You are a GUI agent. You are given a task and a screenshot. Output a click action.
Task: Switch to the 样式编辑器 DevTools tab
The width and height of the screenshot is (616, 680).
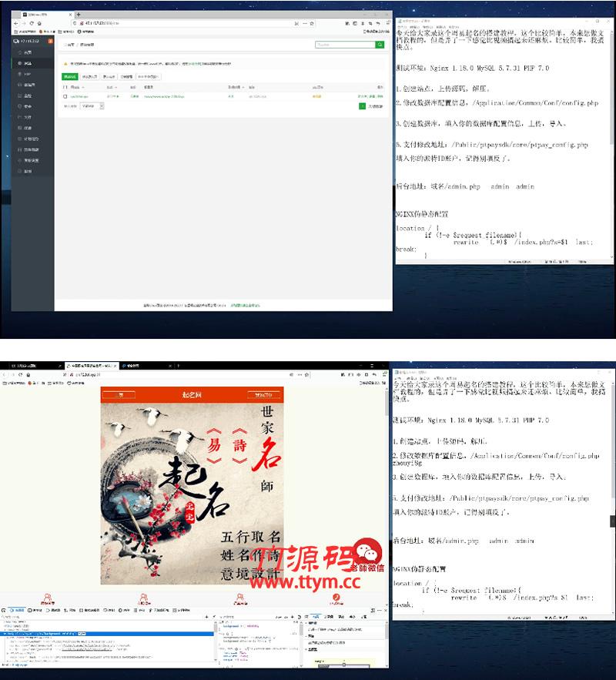pyautogui.click(x=90, y=610)
